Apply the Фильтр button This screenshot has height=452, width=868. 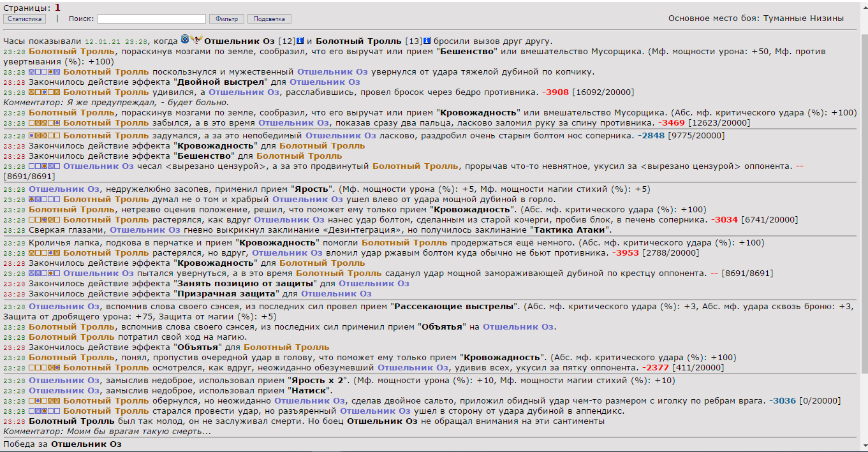click(227, 19)
